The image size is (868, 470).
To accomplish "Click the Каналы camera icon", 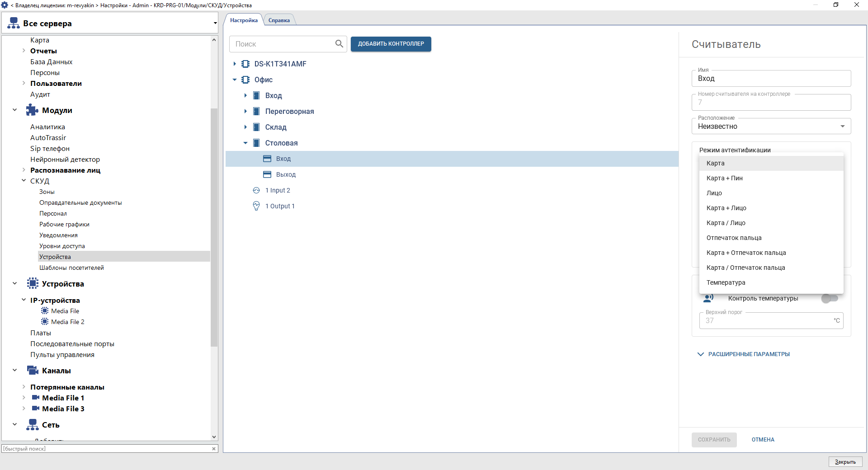I will click(x=33, y=370).
